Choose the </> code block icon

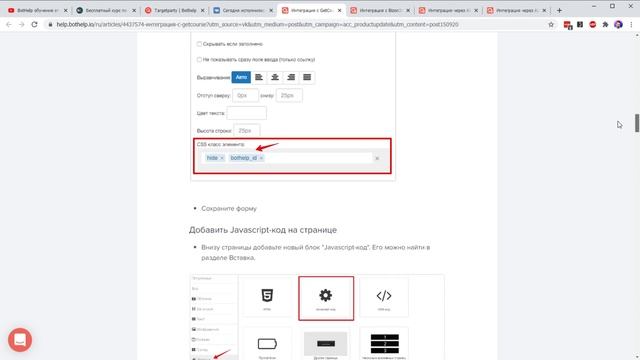pyautogui.click(x=384, y=297)
